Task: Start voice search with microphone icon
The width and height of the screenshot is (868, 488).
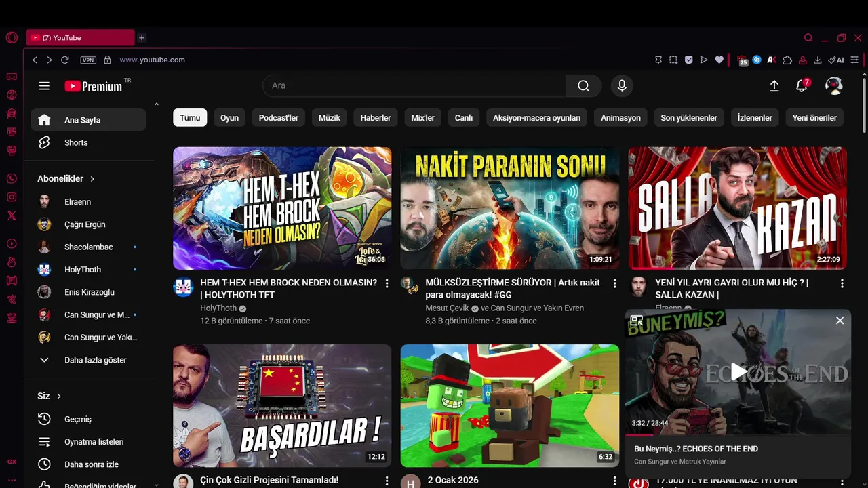Action: [x=622, y=86]
